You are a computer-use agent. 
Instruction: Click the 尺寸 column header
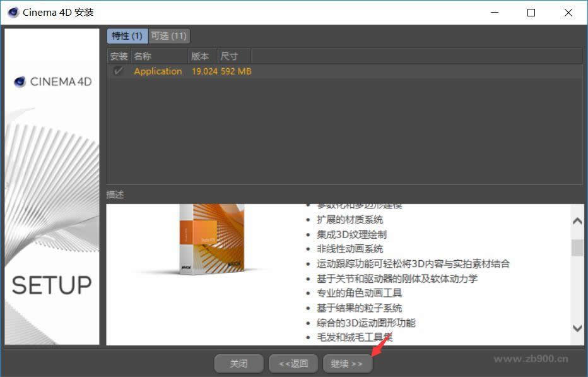coord(228,56)
